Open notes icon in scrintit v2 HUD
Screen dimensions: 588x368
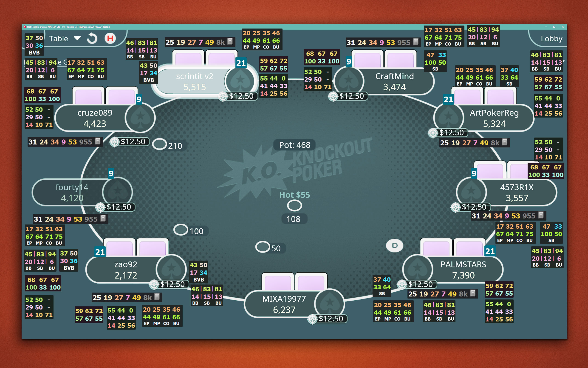coord(230,41)
